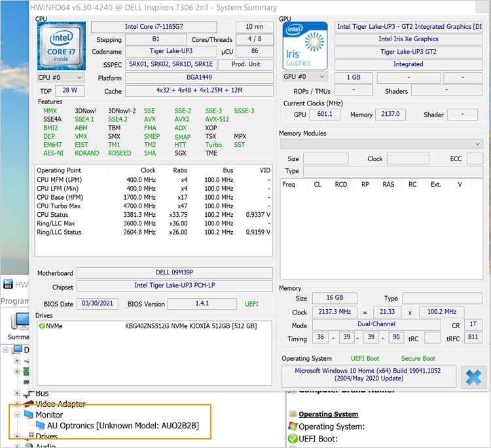Click the Operating System heading link
Viewport: 491px width, 448px height.
pos(328,414)
